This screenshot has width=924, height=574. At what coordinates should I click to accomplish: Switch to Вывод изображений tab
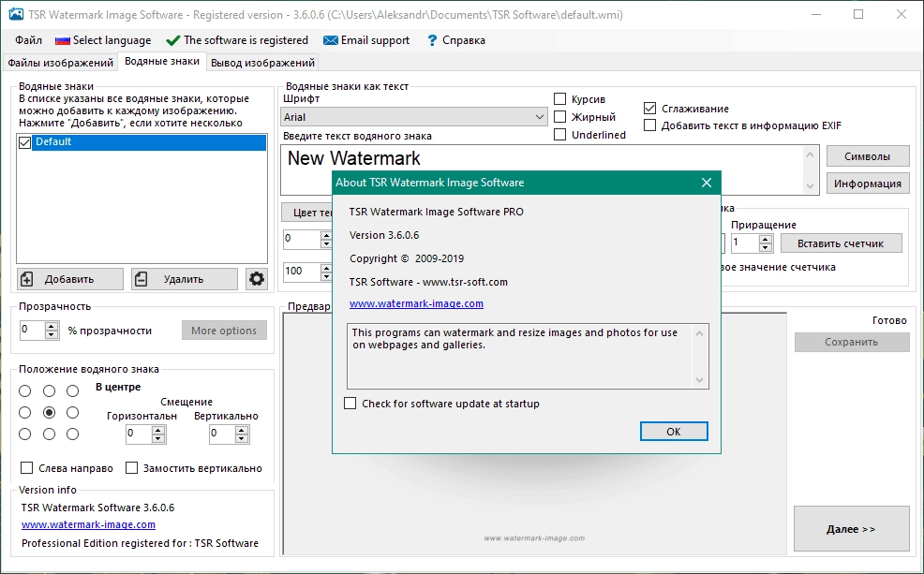click(x=262, y=63)
